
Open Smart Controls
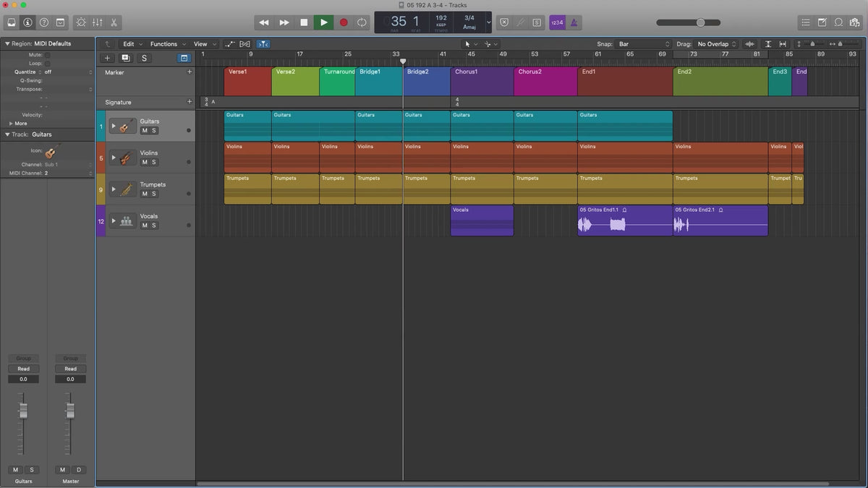tap(80, 22)
